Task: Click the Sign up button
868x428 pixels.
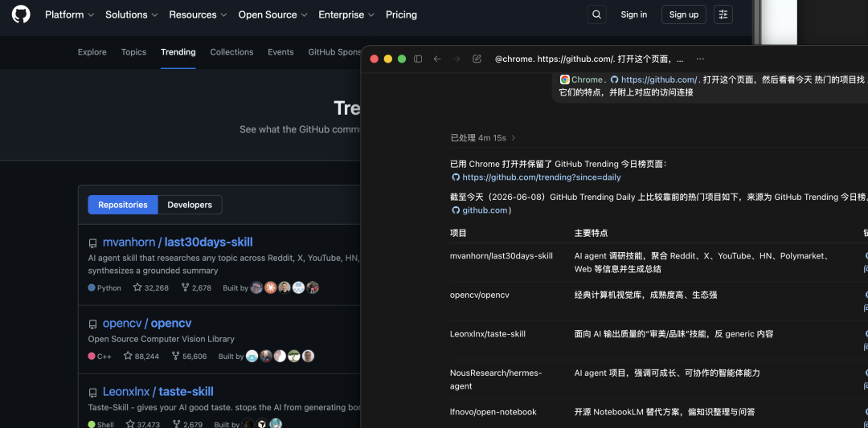Action: (684, 14)
